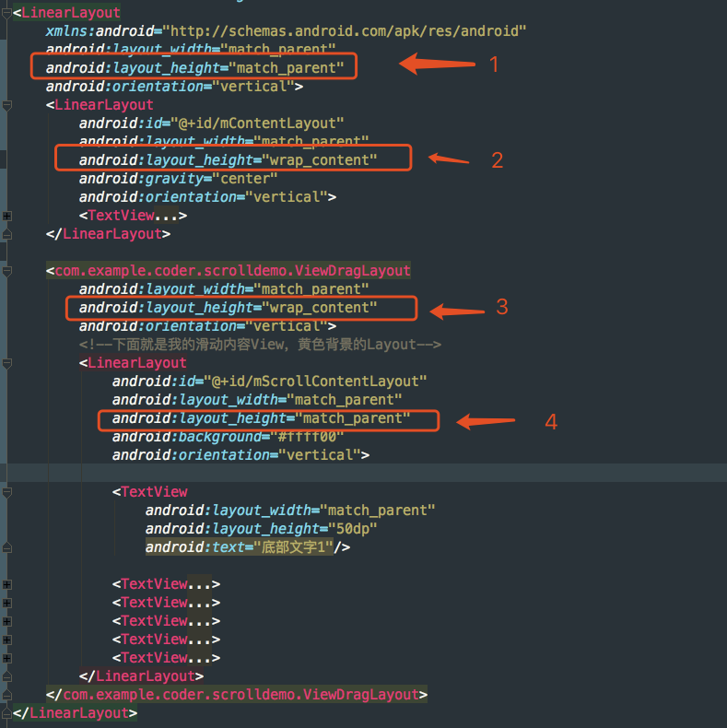Expand the third folded TextView placeholder
This screenshot has height=728, width=727.
(6, 621)
